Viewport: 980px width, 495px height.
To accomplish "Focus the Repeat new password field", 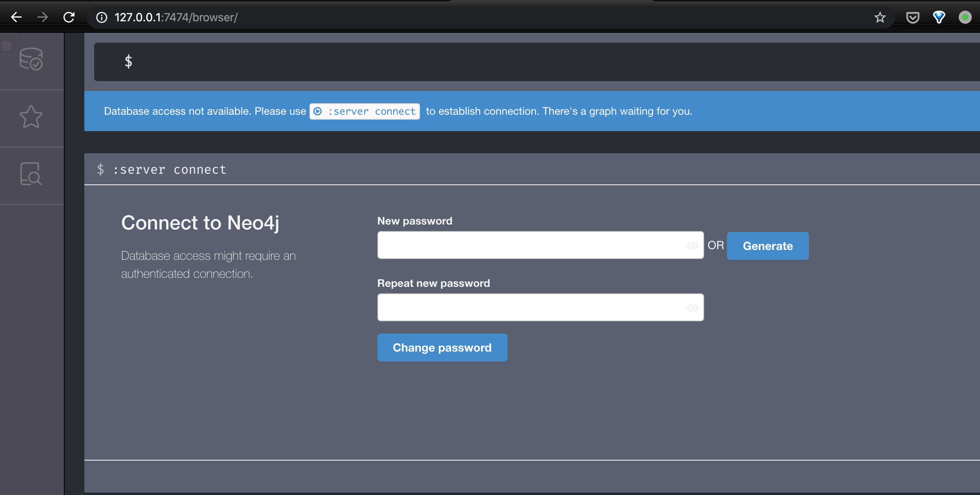I will (x=530, y=307).
